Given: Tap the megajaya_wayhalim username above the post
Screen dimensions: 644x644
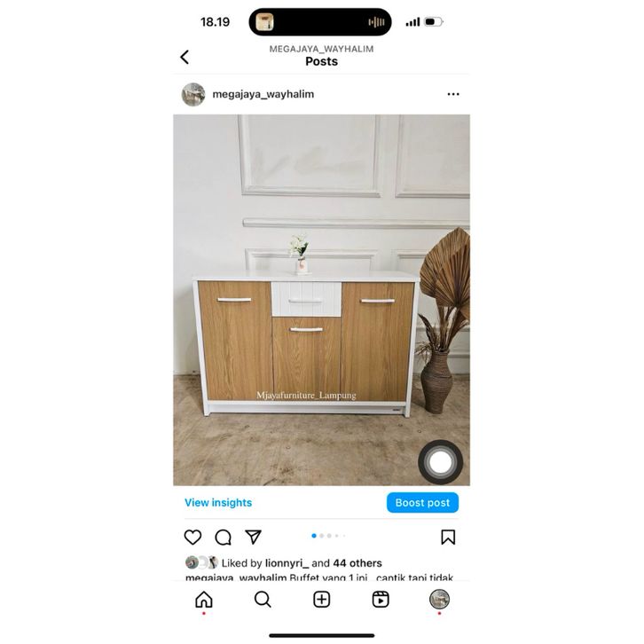Looking at the screenshot, I should [263, 94].
